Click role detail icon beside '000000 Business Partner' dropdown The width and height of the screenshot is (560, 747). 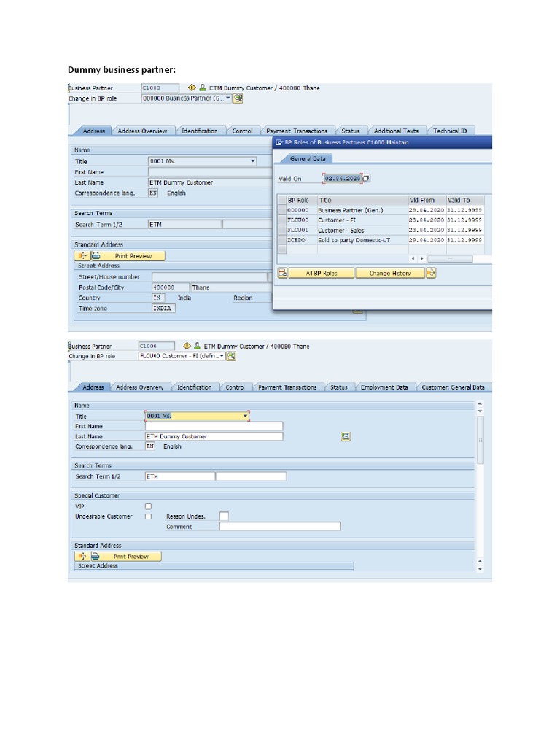coord(238,98)
